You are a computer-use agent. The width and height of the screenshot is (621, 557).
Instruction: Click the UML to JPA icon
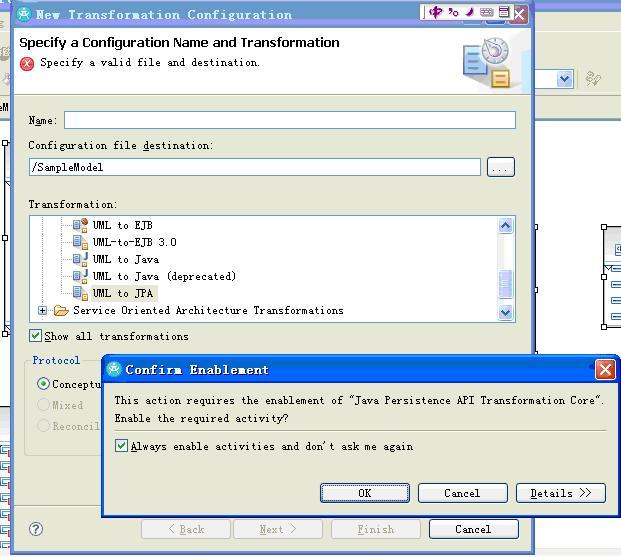coord(80,293)
